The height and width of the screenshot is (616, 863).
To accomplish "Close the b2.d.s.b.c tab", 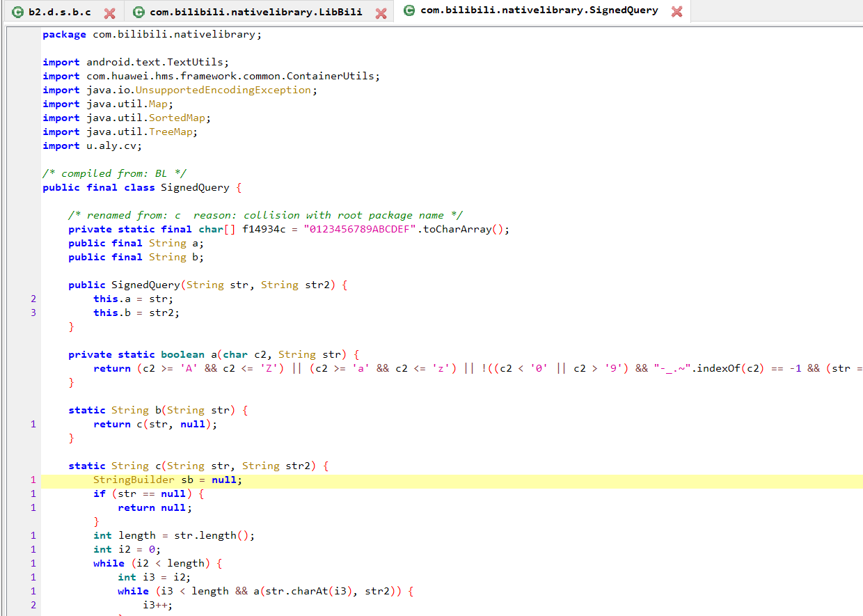I will tap(109, 13).
